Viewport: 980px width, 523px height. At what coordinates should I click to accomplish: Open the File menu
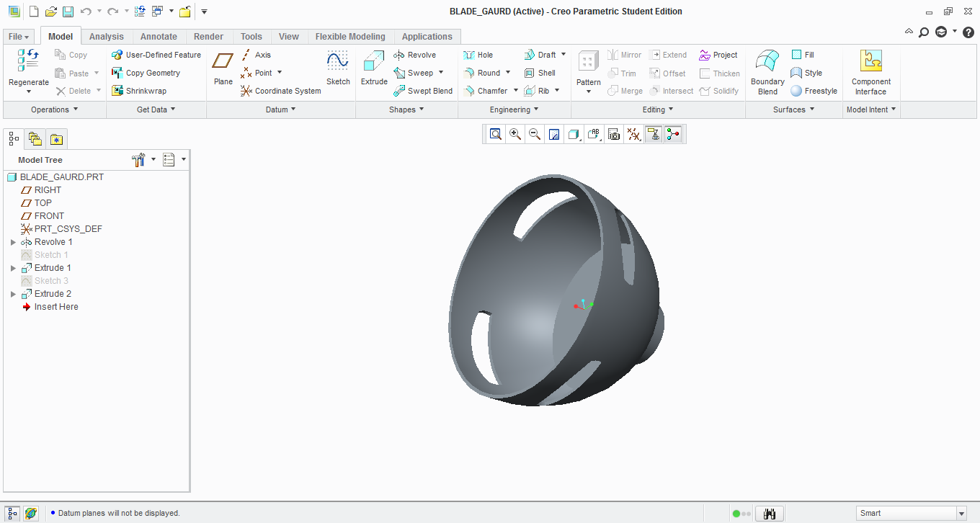pos(19,37)
